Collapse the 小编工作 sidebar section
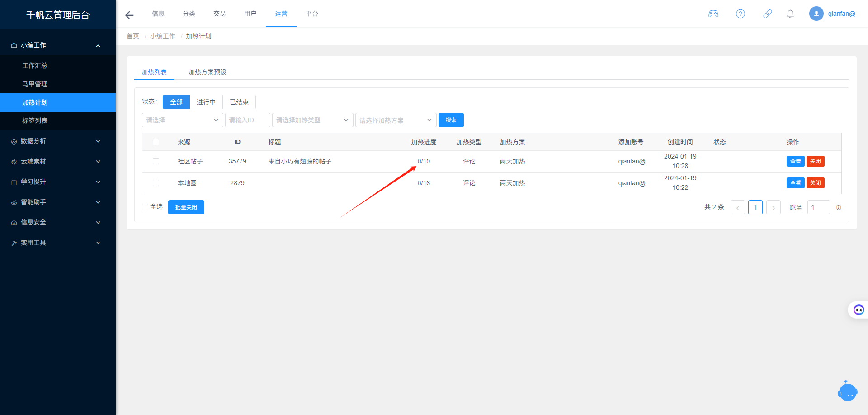Screen dimensions: 868x415 coord(98,46)
